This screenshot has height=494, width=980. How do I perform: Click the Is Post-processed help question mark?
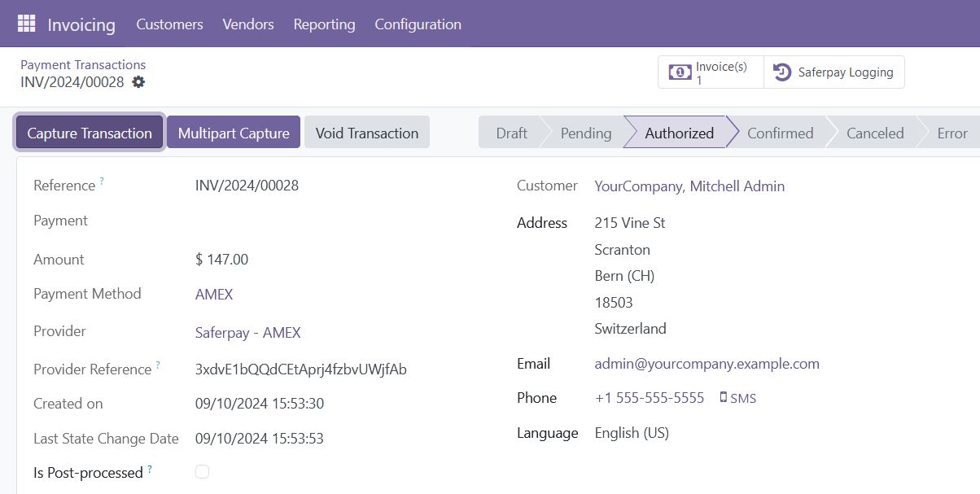click(x=150, y=470)
